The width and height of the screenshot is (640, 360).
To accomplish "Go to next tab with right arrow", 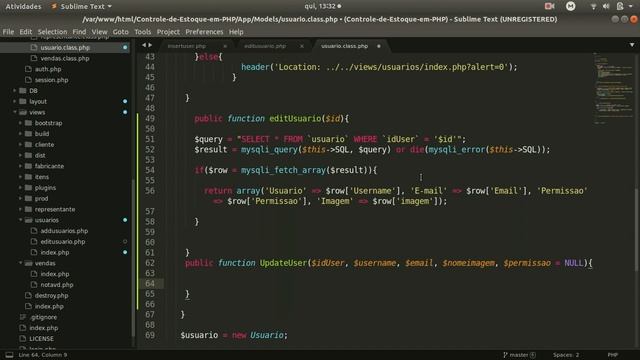I will pyautogui.click(x=150, y=45).
